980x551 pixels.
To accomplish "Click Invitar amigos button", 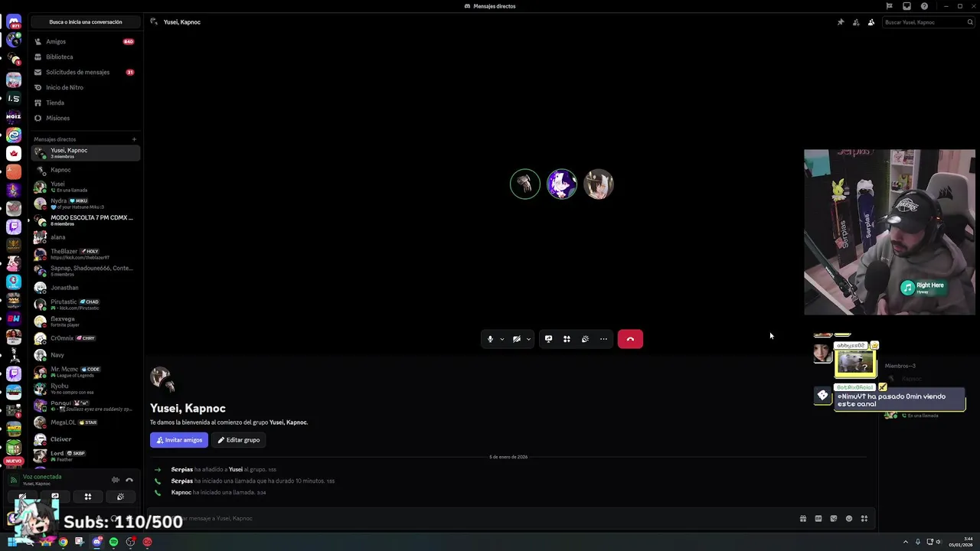I will [x=179, y=440].
